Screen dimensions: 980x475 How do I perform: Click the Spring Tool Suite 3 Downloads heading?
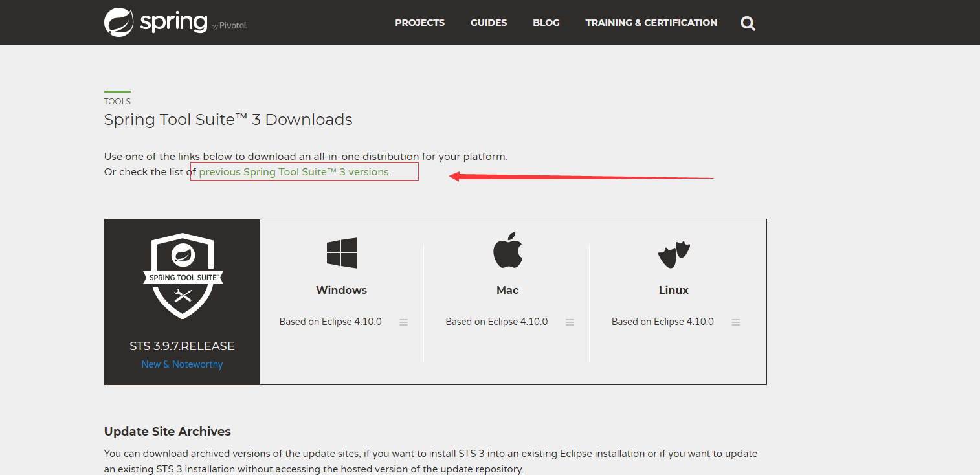coord(228,120)
